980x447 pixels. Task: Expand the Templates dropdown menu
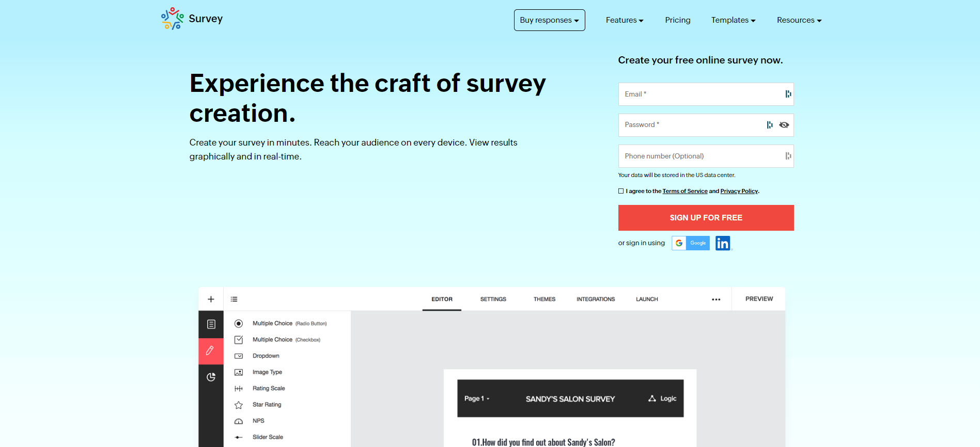(x=733, y=20)
